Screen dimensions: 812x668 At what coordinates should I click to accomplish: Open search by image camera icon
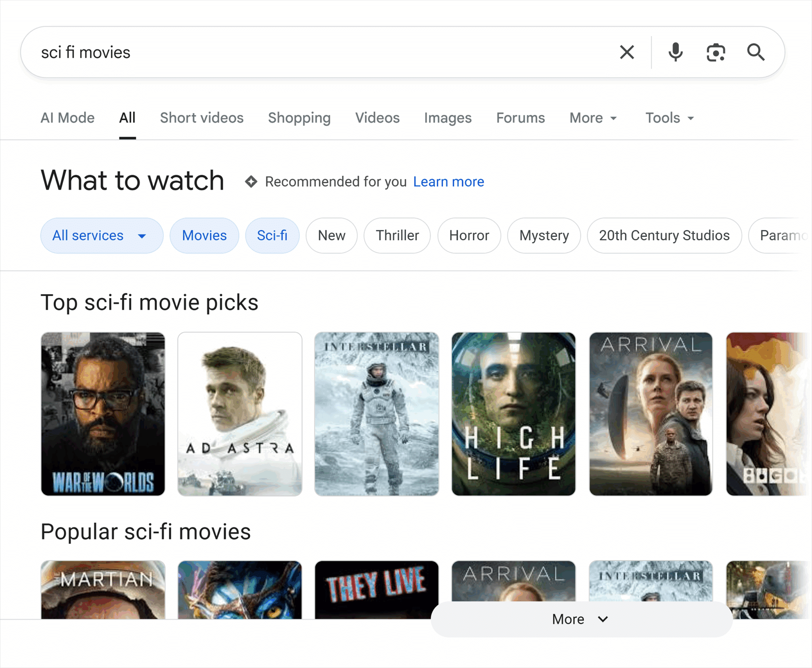pos(716,52)
